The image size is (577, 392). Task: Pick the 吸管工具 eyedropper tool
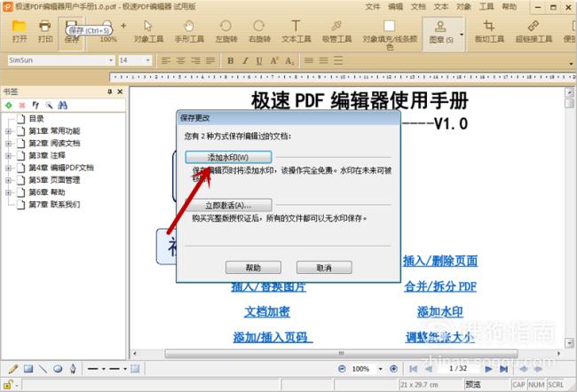coord(336,31)
